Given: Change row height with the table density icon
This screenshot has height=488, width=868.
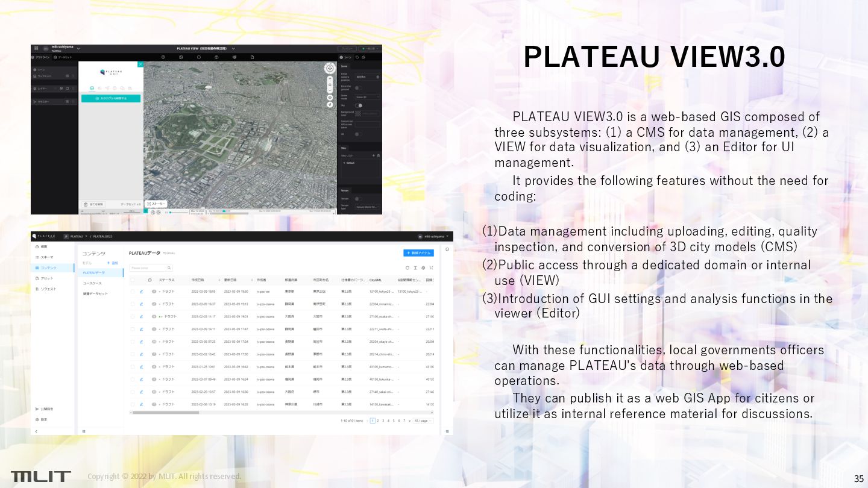Looking at the screenshot, I should click(x=415, y=268).
